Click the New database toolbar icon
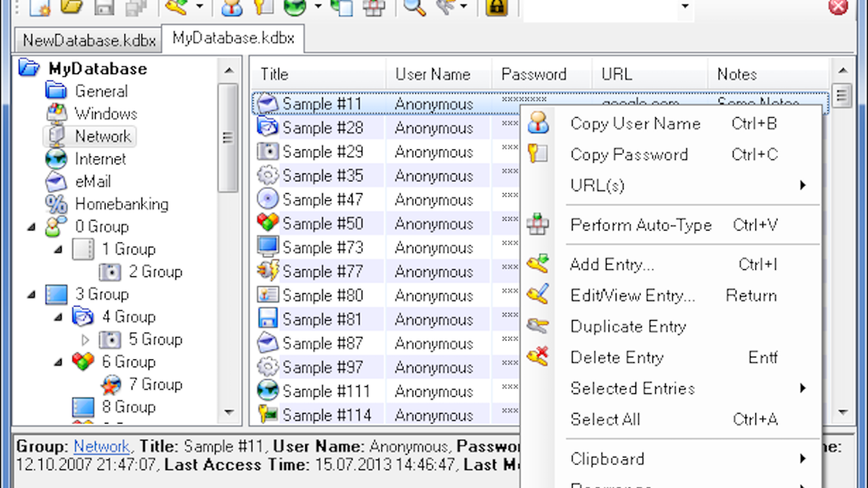Viewport: 868px width, 488px height. [39, 7]
